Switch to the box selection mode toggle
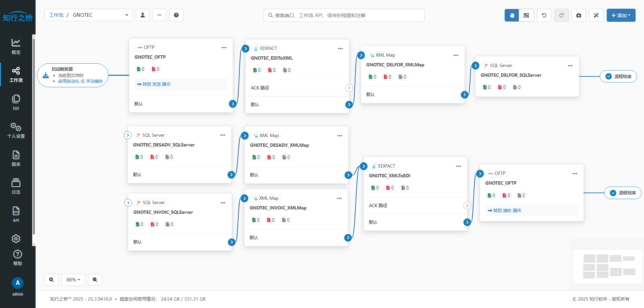The image size is (644, 308). [x=526, y=15]
